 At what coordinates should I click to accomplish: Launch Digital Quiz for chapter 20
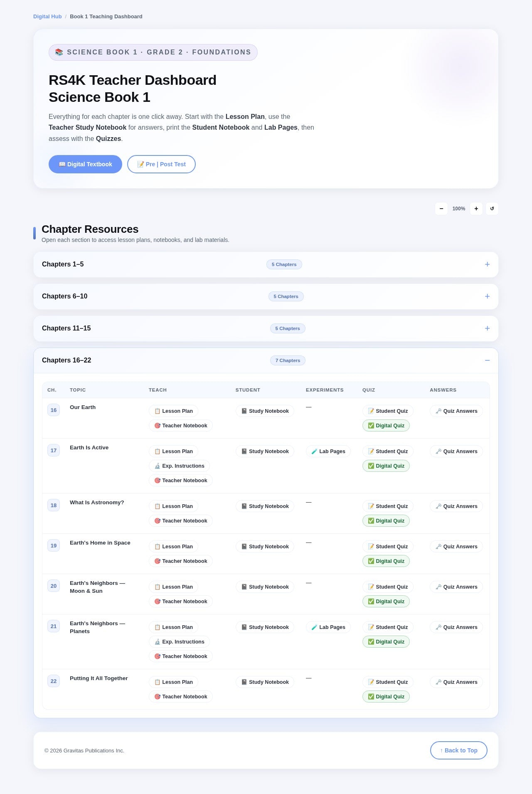pos(386,602)
